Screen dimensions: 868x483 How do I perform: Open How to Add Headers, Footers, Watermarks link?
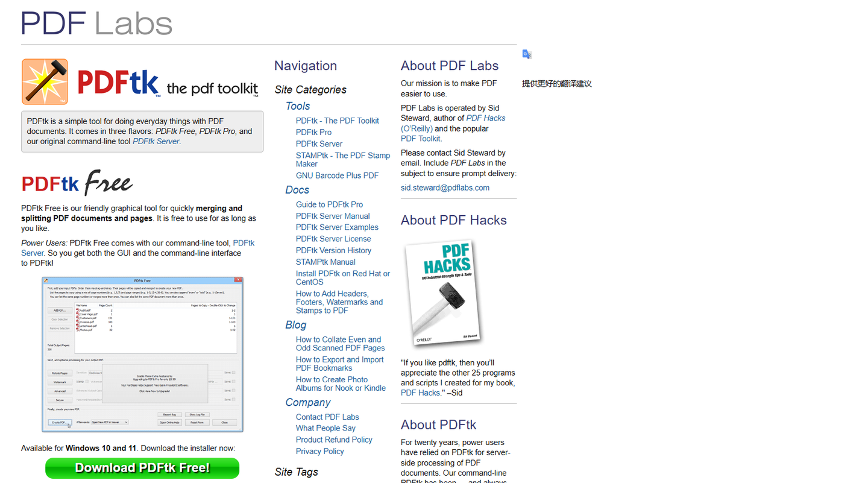tap(339, 302)
